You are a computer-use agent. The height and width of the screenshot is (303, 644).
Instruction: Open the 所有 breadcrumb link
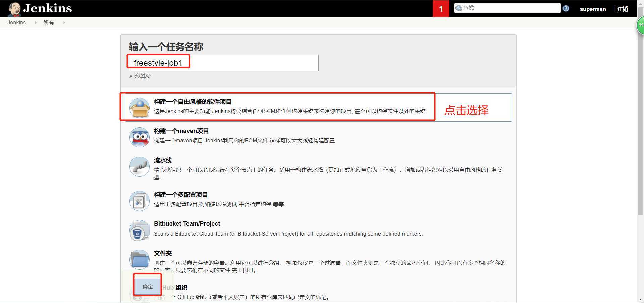[x=49, y=22]
